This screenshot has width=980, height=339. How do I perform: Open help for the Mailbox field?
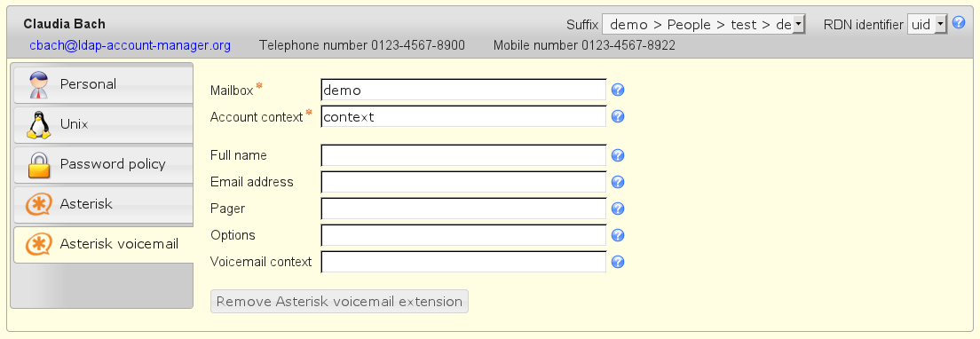[x=618, y=90]
